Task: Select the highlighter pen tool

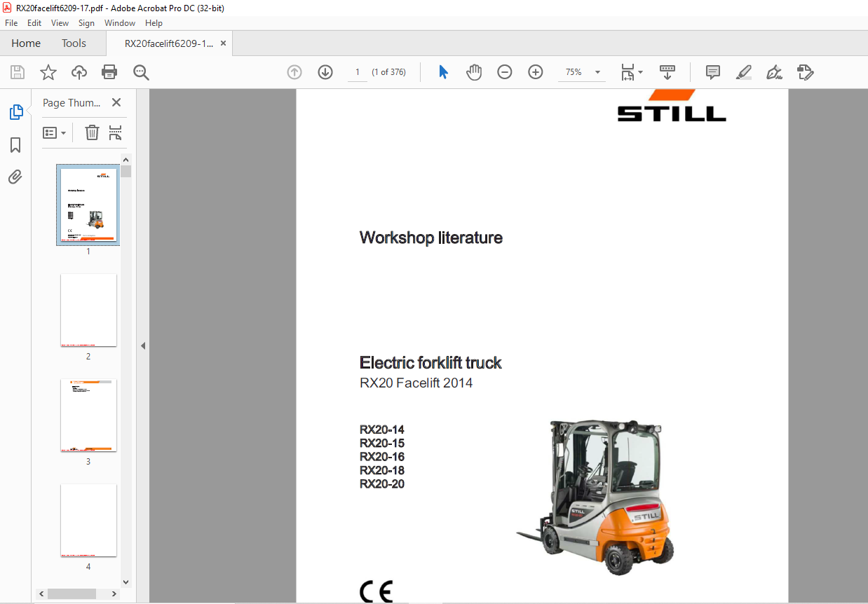Action: pyautogui.click(x=744, y=72)
